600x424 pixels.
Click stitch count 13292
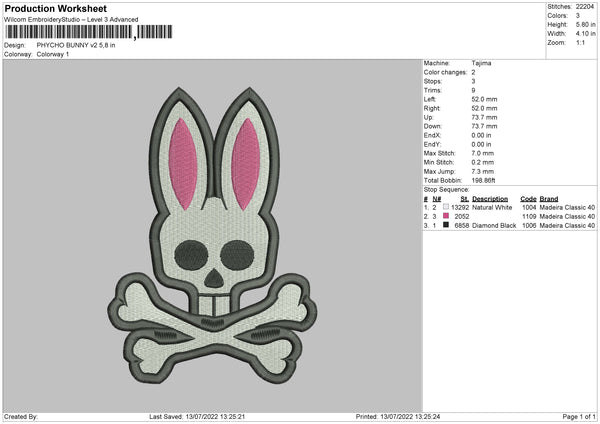tap(460, 207)
